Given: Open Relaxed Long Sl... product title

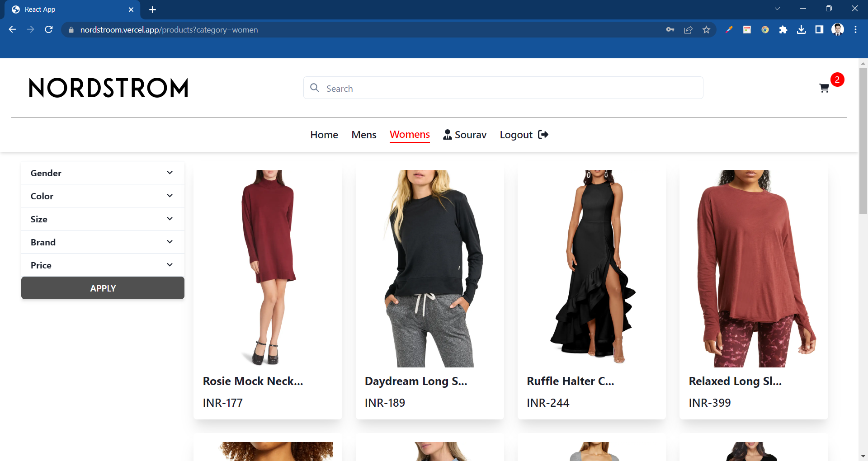Looking at the screenshot, I should (x=735, y=381).
